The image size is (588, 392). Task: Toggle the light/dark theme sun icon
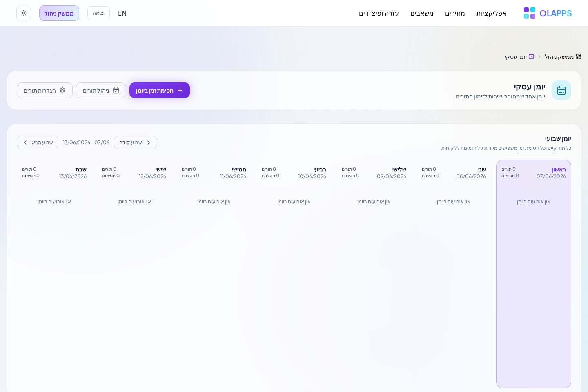tap(24, 13)
